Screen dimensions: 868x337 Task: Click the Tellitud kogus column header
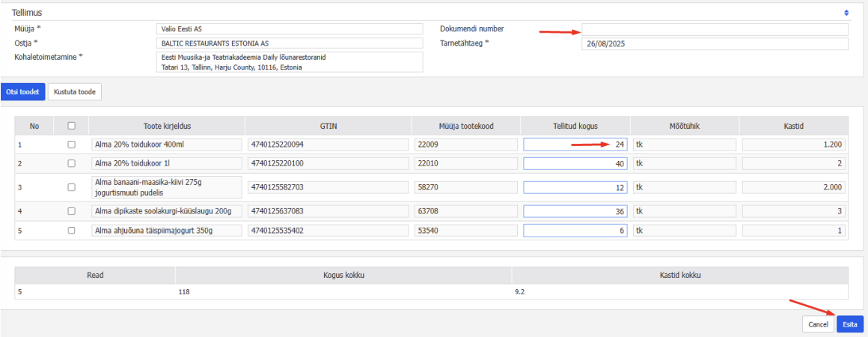(x=575, y=126)
